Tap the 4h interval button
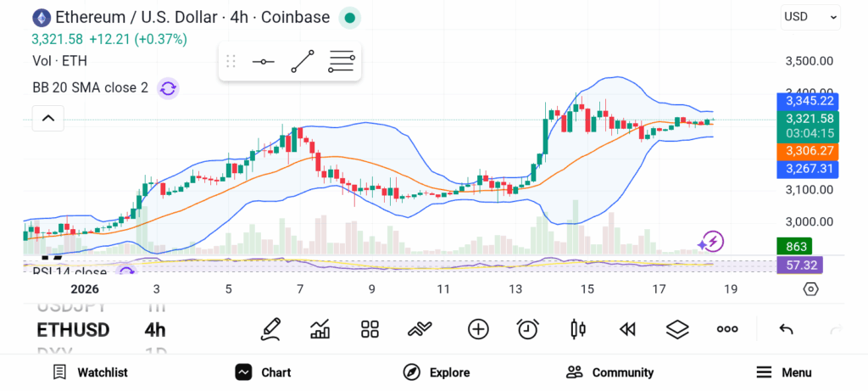 tap(155, 330)
